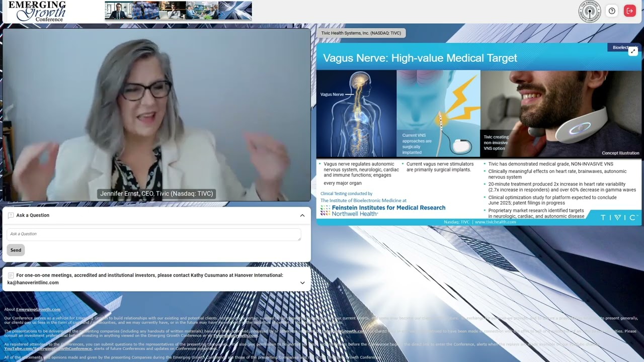Click the speaker video of Jennifer Ernst
The width and height of the screenshot is (644, 362).
(x=156, y=115)
